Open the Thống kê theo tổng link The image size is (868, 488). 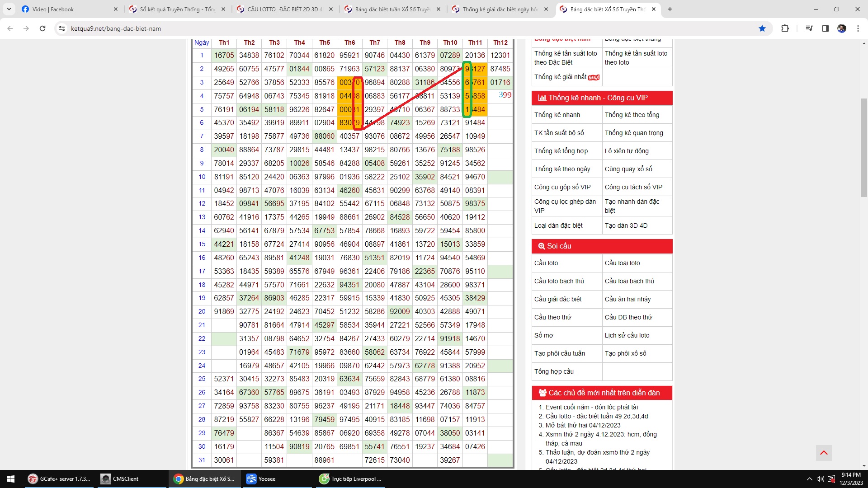[632, 115]
